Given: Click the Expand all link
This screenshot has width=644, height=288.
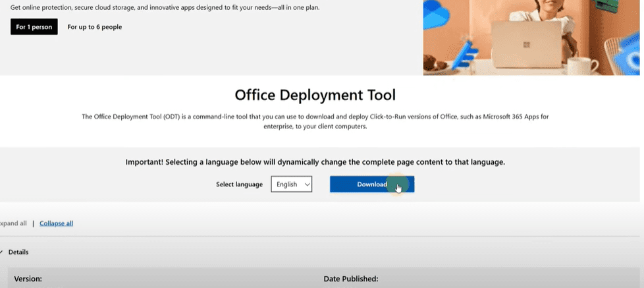Looking at the screenshot, I should click(x=13, y=223).
